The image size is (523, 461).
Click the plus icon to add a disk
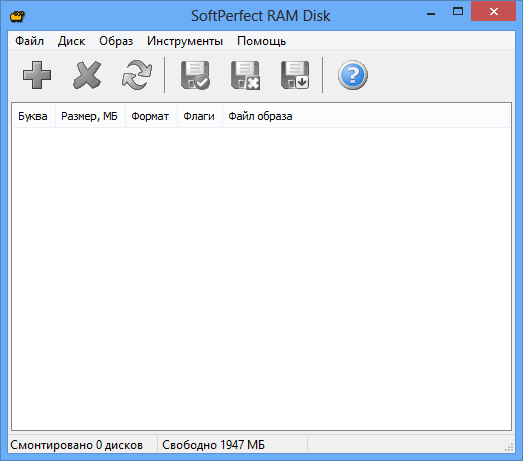point(37,75)
